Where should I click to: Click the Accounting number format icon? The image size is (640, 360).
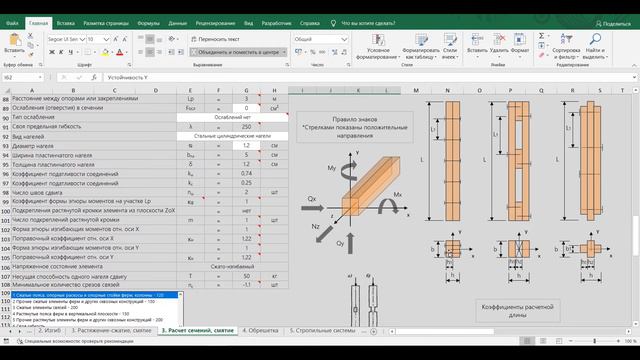(x=298, y=52)
